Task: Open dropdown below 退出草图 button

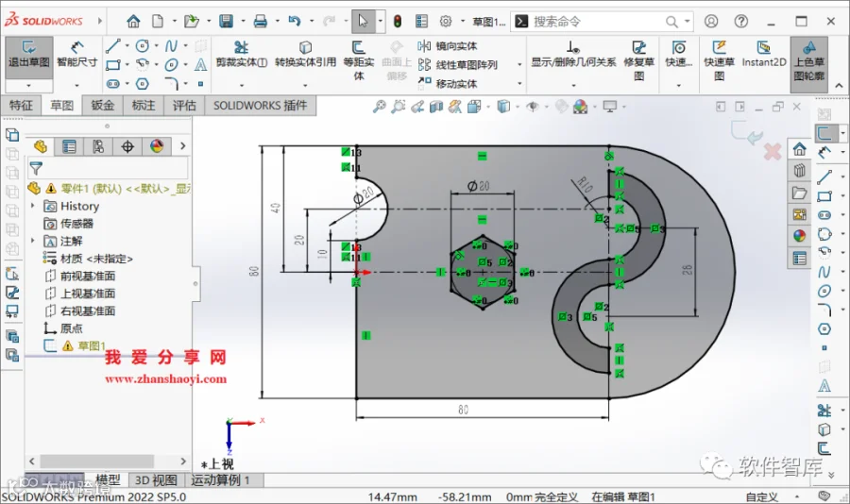Action: point(28,86)
